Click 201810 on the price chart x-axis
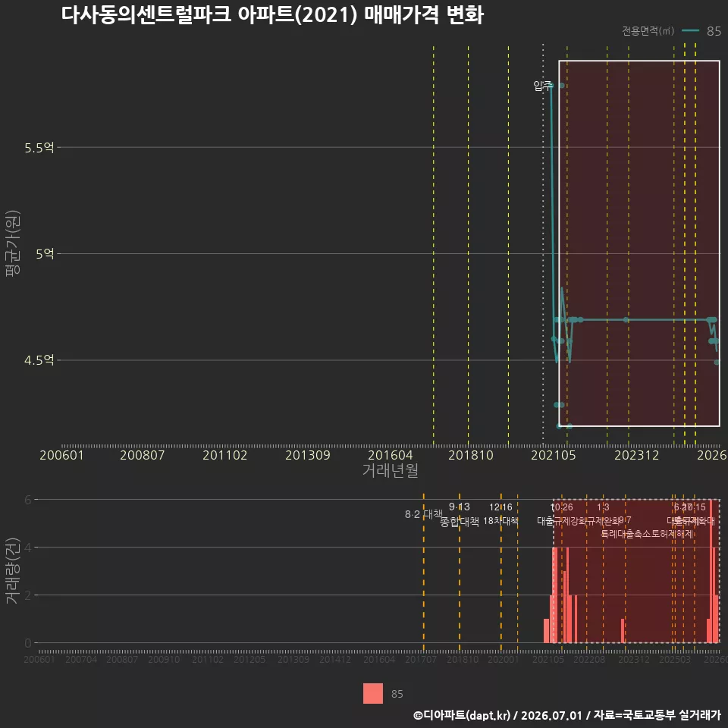The image size is (728, 728). point(470,455)
